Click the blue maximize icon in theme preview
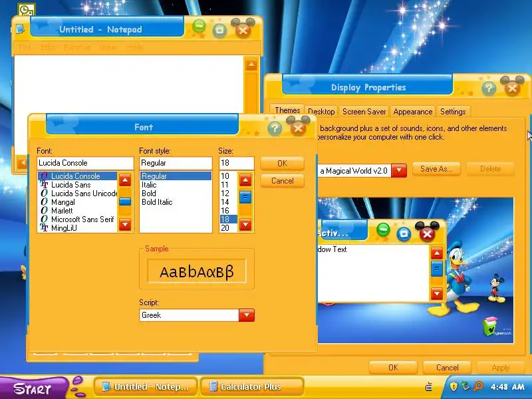This screenshot has width=532, height=399. (404, 233)
